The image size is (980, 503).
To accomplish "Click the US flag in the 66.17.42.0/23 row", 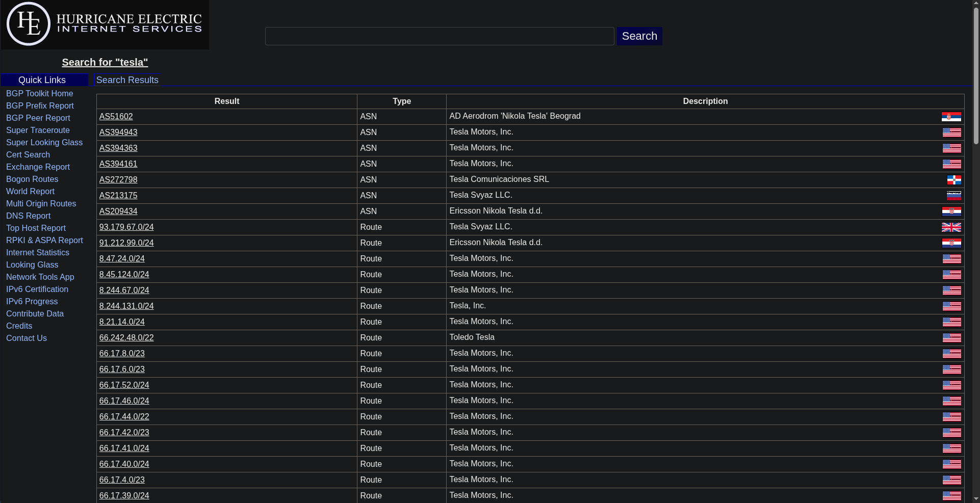I will coord(952,433).
